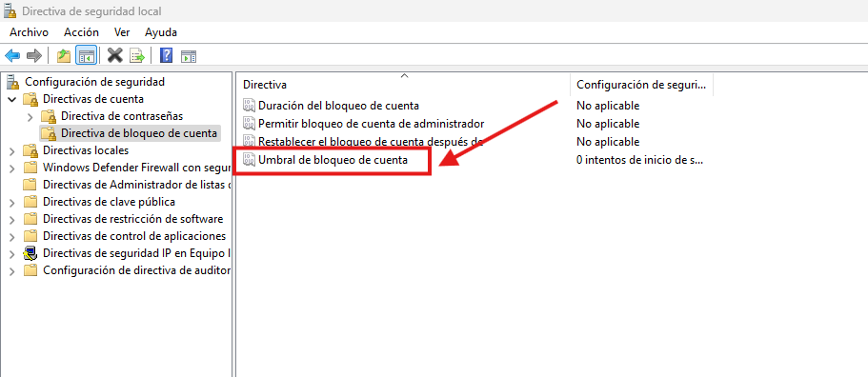Select Directivas de clave pública label
Viewport: 868px width, 377px height.
point(109,202)
